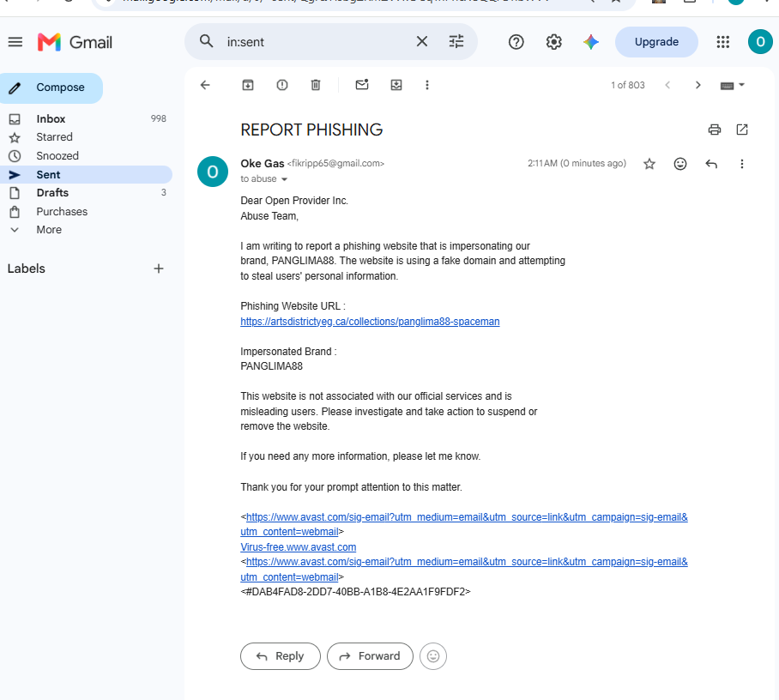Click the Reply button below the message
The image size is (779, 700).
281,656
